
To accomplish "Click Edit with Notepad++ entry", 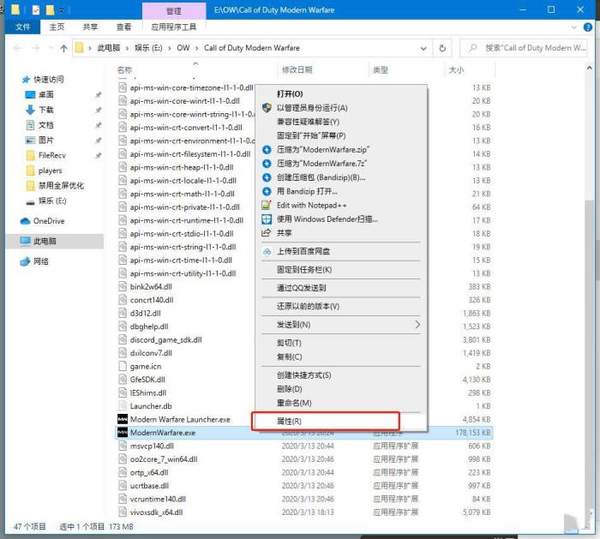I will (311, 205).
